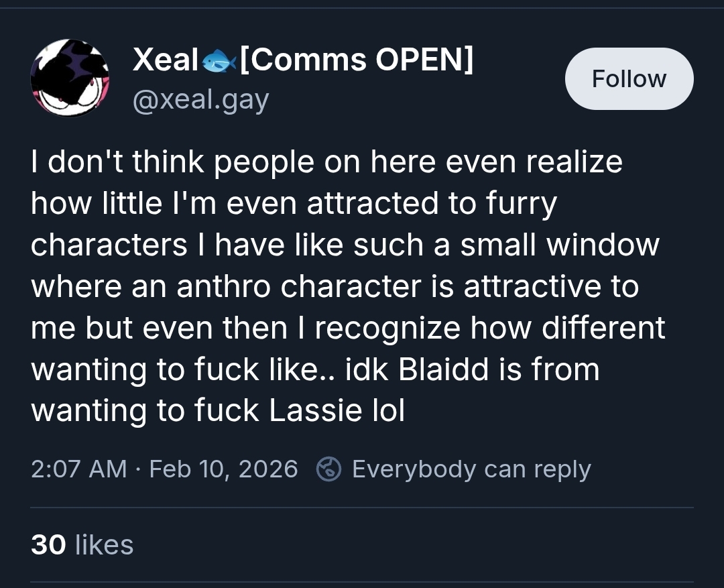Click the display name "Xeal"
The image size is (724, 588).
[165, 60]
